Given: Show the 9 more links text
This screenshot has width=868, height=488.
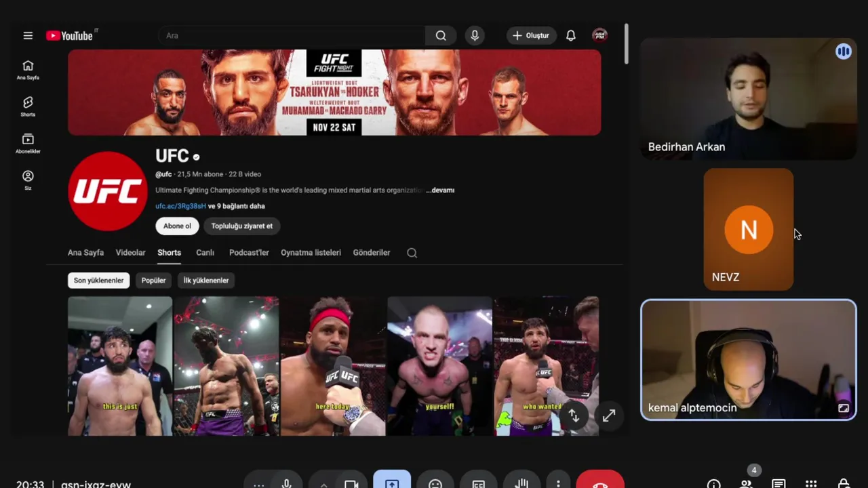Looking at the screenshot, I should click(x=237, y=206).
